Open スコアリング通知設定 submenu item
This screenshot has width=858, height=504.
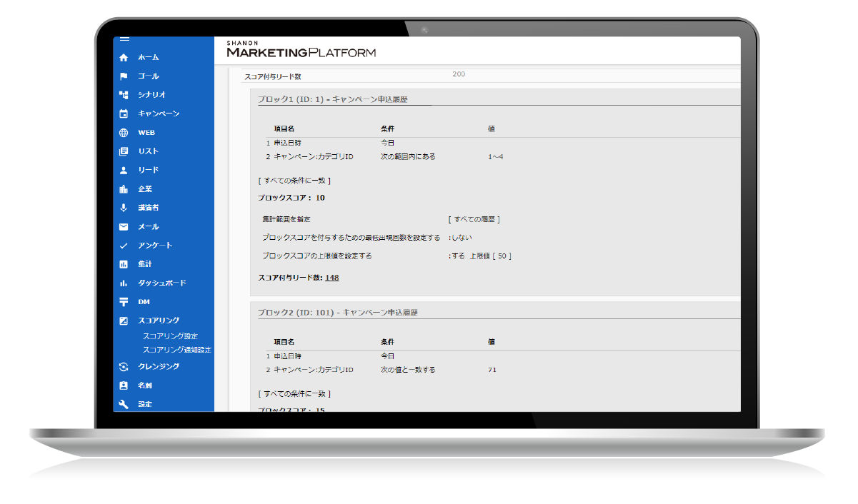point(177,350)
